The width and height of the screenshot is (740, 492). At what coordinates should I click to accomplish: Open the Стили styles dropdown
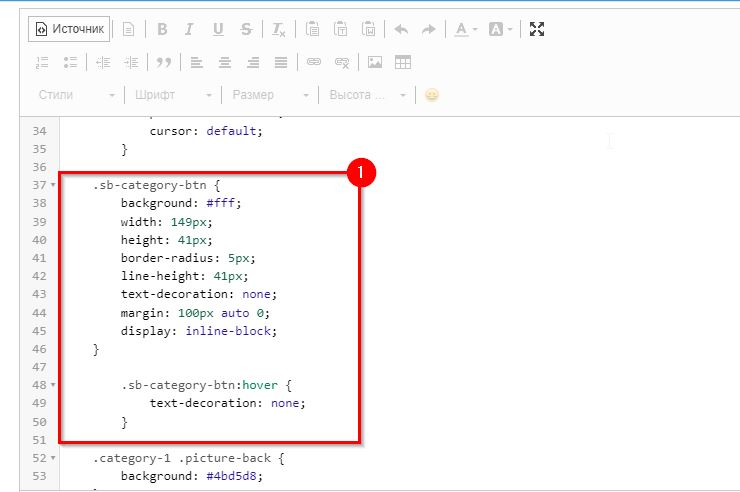[76, 96]
